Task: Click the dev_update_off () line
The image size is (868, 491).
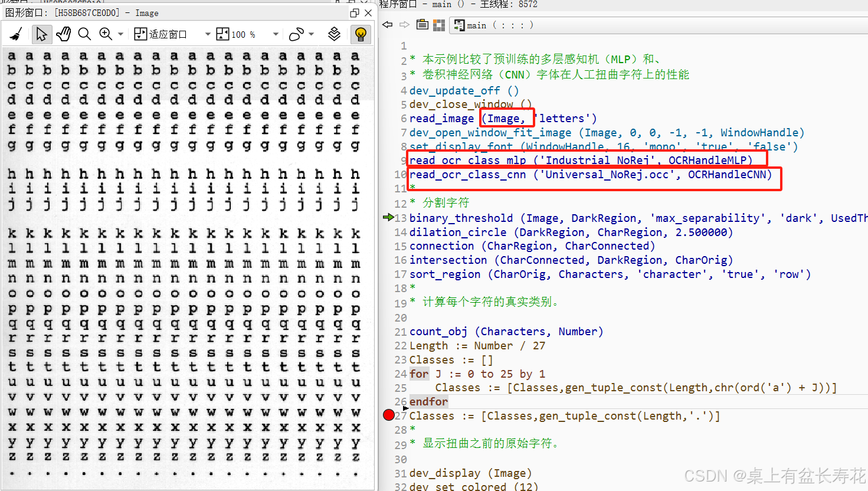Action: (x=464, y=90)
